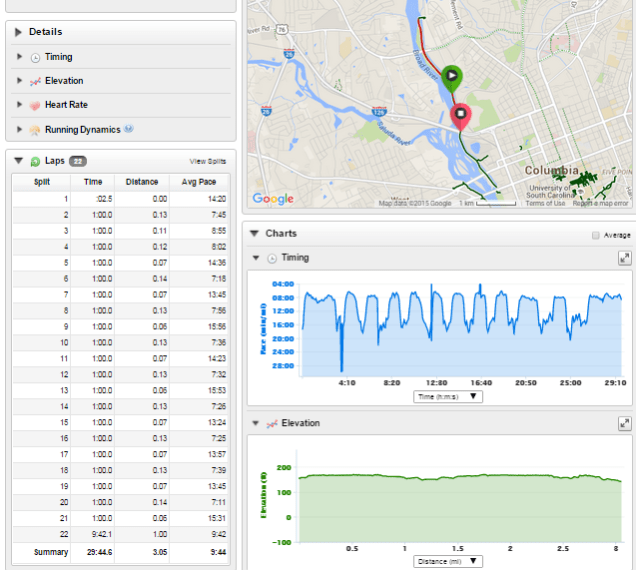Expand the Timing pace chart to fullscreen
The height and width of the screenshot is (570, 636).
(624, 258)
